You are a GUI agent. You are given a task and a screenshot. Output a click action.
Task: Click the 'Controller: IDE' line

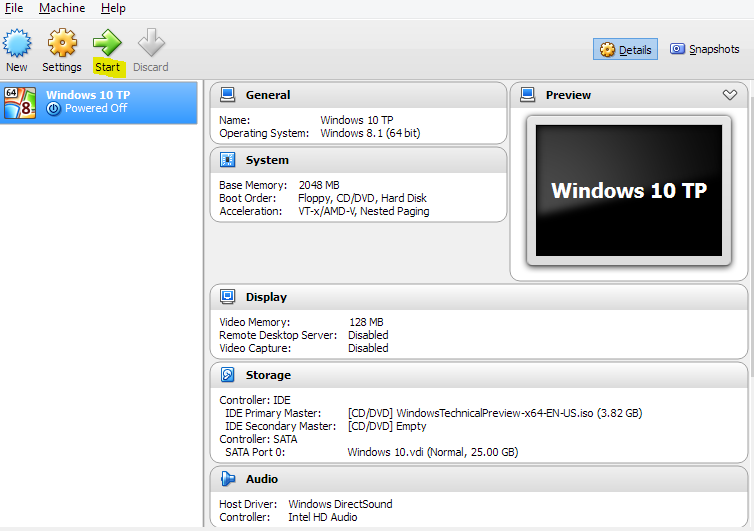(x=255, y=400)
